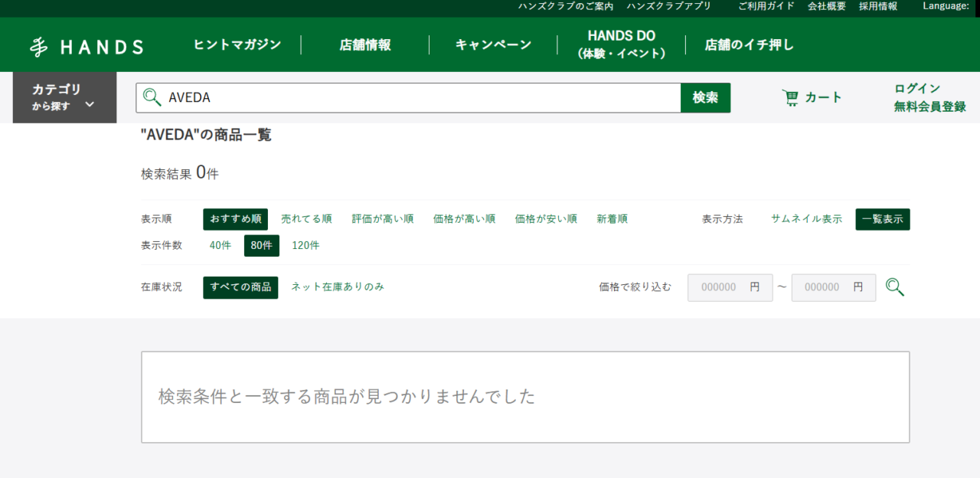Screen dimensions: 980x478
Task: Open ご利用ガイド link
Action: [x=766, y=6]
